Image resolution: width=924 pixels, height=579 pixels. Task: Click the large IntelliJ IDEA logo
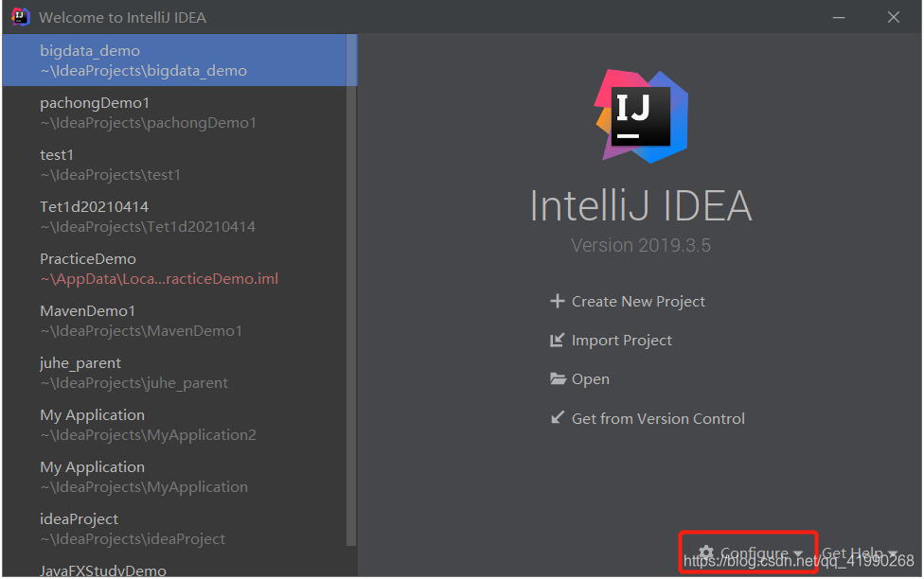641,116
